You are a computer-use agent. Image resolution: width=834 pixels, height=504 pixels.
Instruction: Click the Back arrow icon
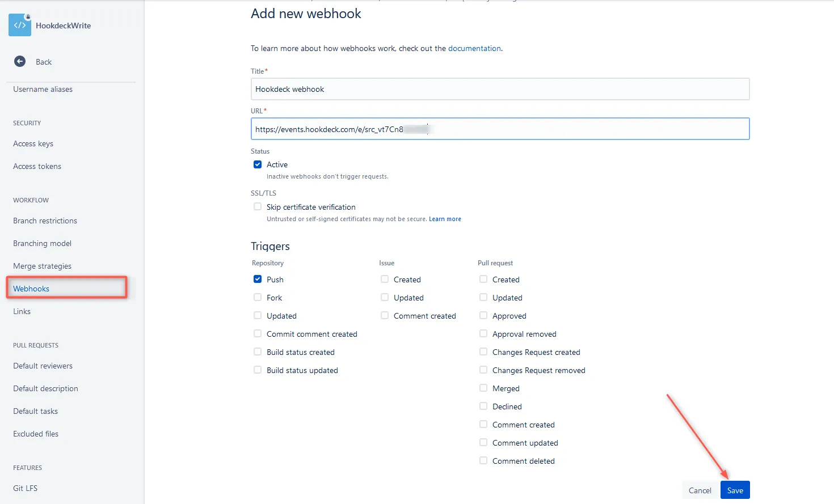point(20,61)
